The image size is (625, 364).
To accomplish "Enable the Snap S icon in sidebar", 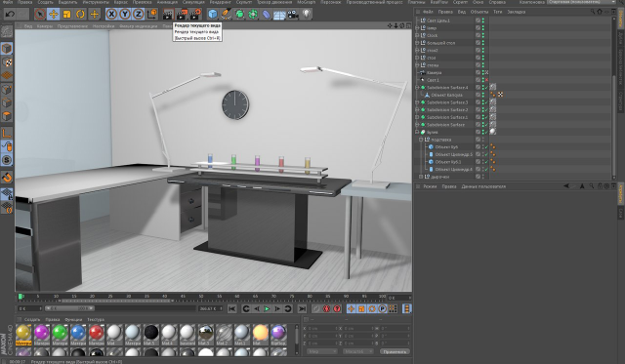I will tap(7, 160).
